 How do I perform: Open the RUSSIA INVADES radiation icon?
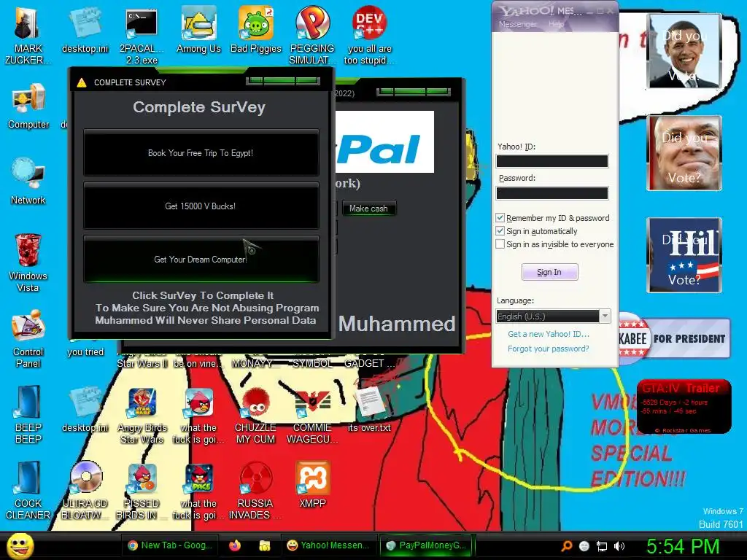255,491
